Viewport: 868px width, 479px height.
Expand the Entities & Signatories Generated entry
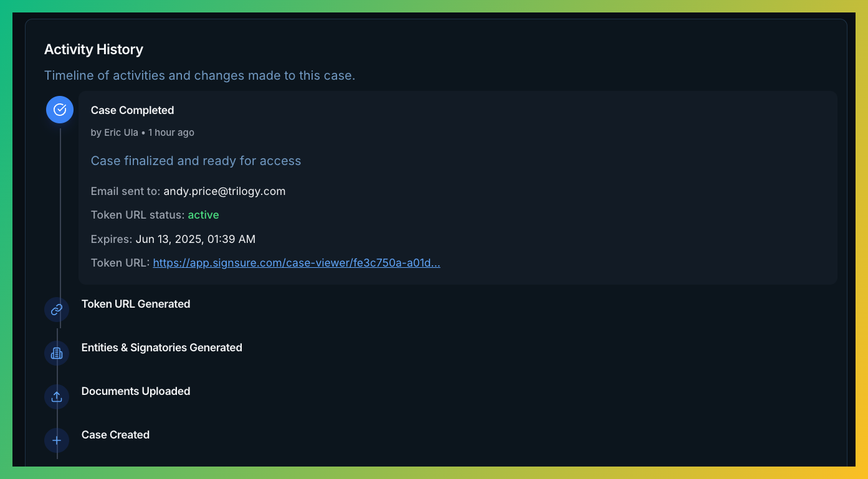pos(161,348)
